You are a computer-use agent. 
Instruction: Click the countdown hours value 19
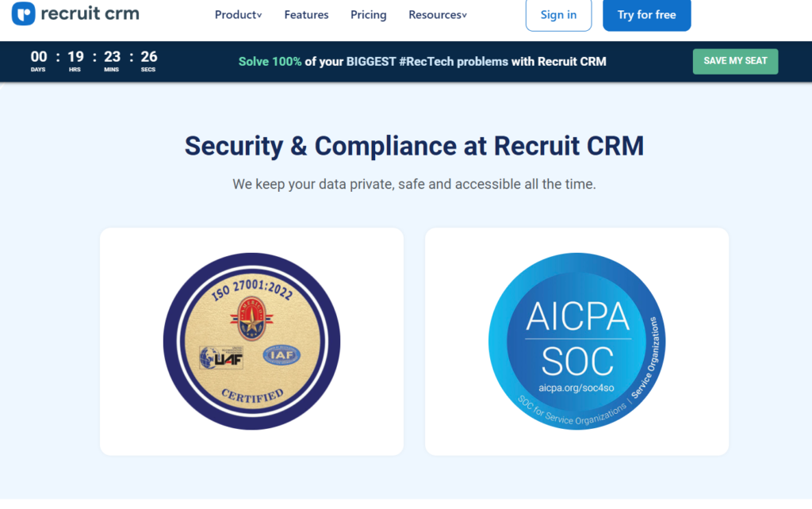pos(75,56)
